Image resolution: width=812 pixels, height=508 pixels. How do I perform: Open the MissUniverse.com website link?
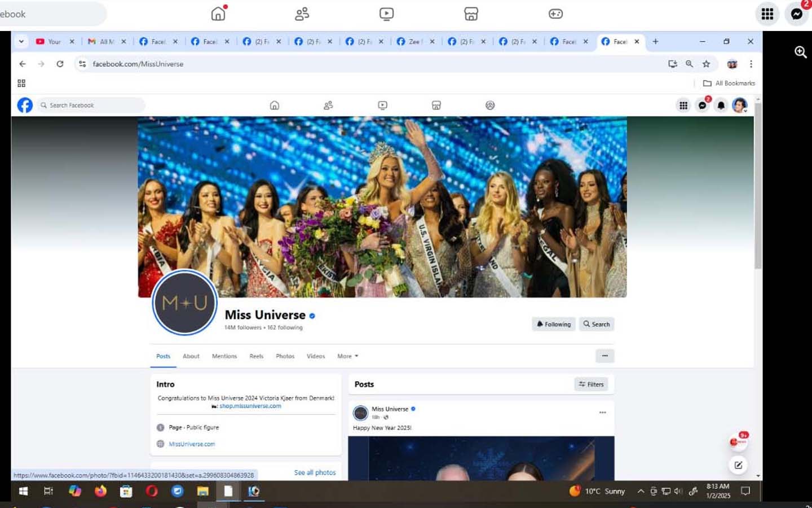[192, 444]
